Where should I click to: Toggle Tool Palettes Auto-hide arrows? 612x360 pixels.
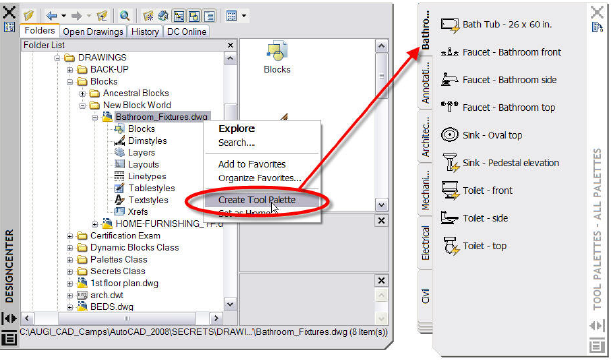597,325
